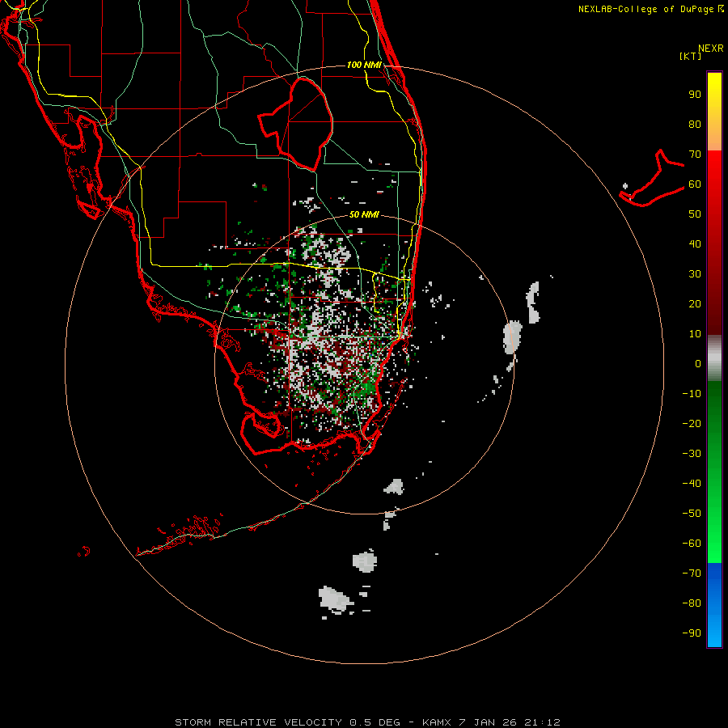Select the positive 40 scale value
The height and width of the screenshot is (728, 728).
click(695, 244)
